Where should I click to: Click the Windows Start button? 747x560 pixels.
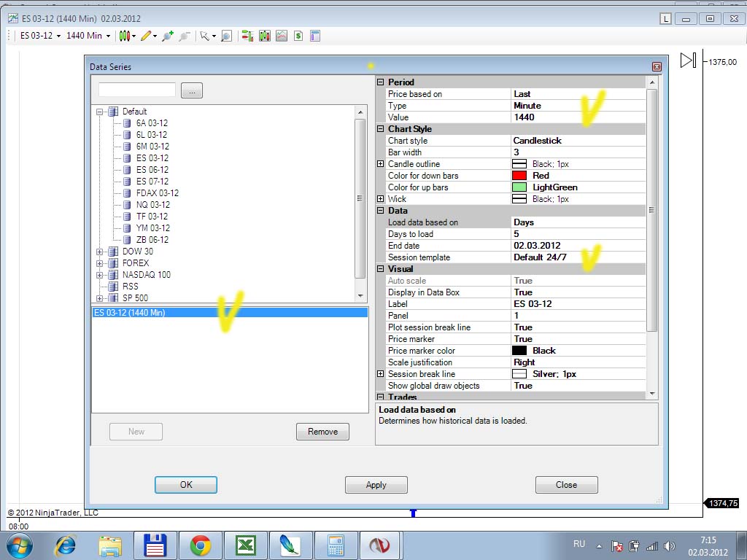(20, 545)
